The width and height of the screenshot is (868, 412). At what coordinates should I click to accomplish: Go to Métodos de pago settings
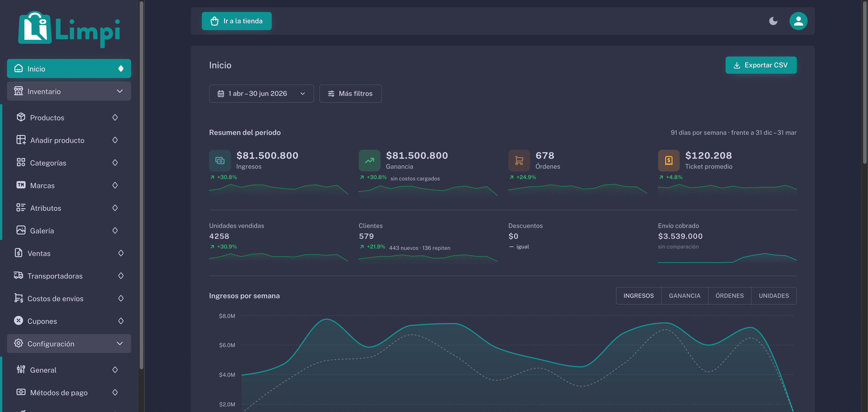(69, 393)
